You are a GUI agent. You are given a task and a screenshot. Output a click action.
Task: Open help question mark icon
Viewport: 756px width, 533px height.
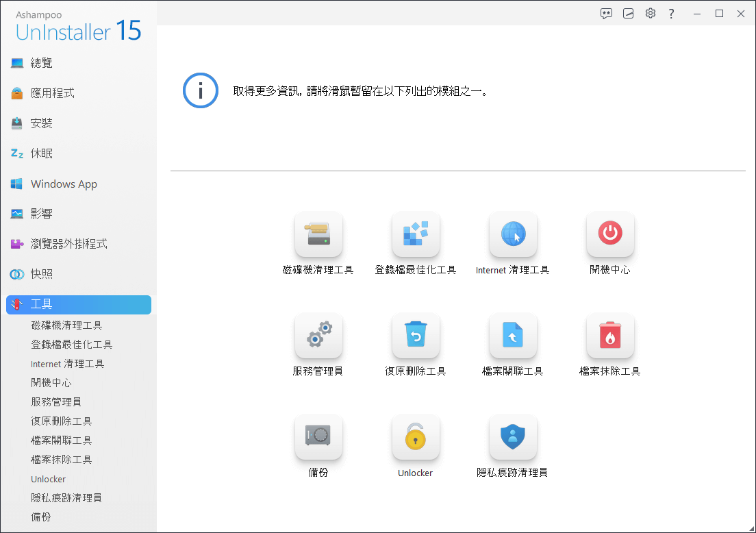coord(671,14)
